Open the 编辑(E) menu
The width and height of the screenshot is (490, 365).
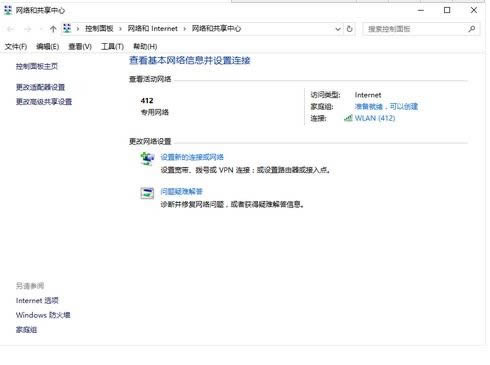click(x=47, y=47)
